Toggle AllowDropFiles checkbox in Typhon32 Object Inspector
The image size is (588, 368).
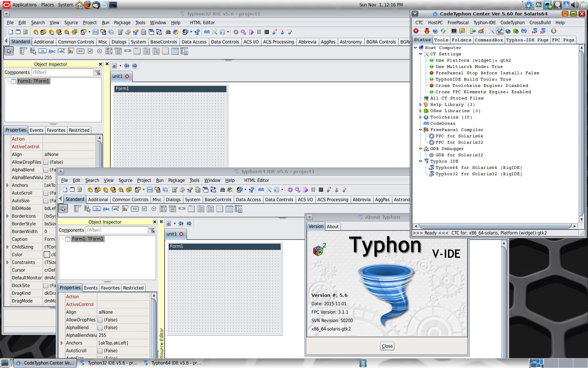(46, 162)
